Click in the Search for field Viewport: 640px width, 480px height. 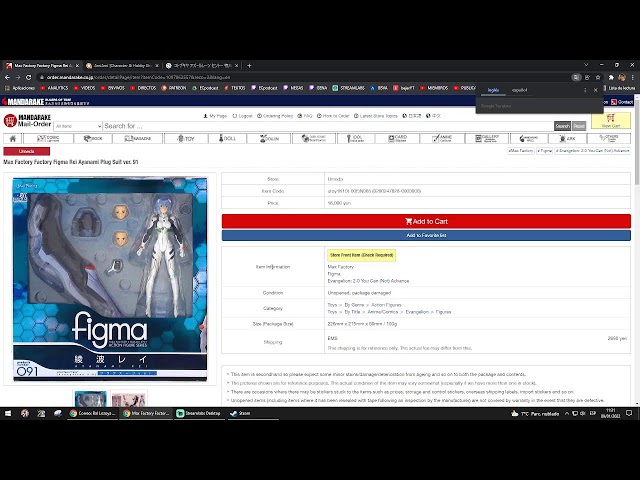click(327, 126)
